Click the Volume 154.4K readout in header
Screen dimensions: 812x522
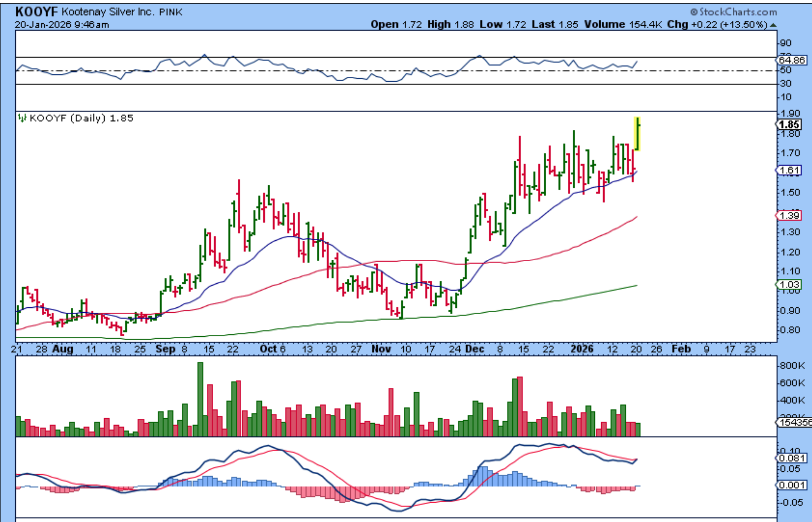point(623,25)
